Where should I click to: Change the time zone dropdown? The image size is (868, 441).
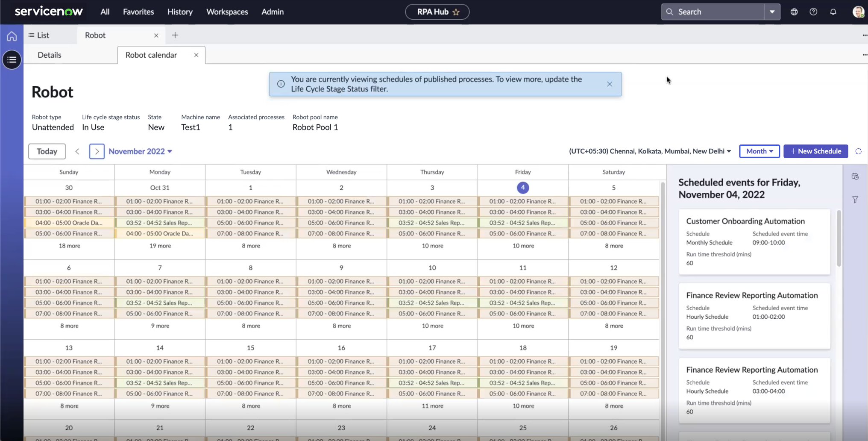(650, 151)
